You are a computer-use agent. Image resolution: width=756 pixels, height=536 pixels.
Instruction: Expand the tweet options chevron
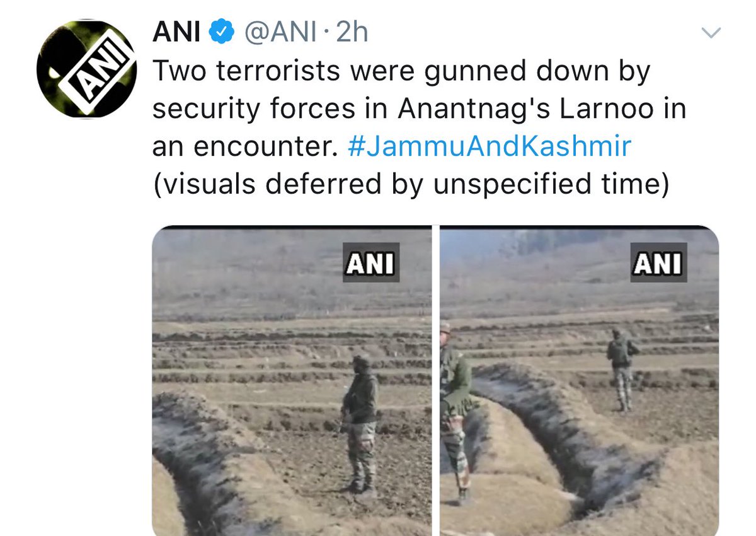click(711, 33)
